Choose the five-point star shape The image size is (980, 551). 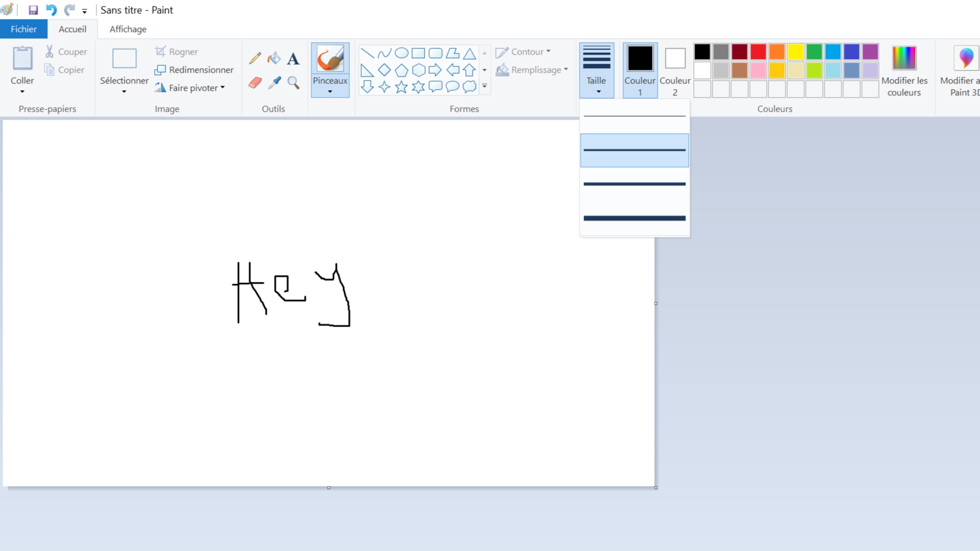pyautogui.click(x=402, y=87)
